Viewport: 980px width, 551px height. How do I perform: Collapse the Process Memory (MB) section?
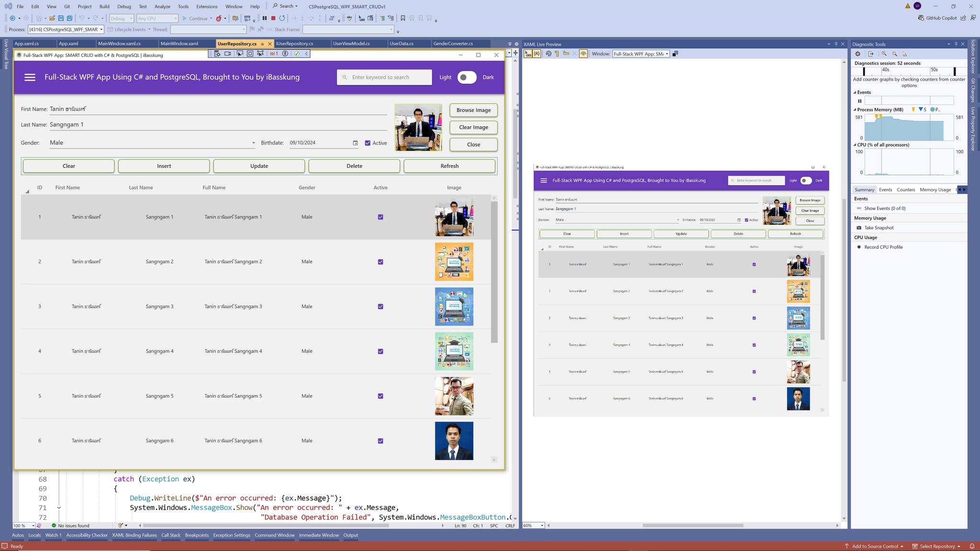[855, 110]
